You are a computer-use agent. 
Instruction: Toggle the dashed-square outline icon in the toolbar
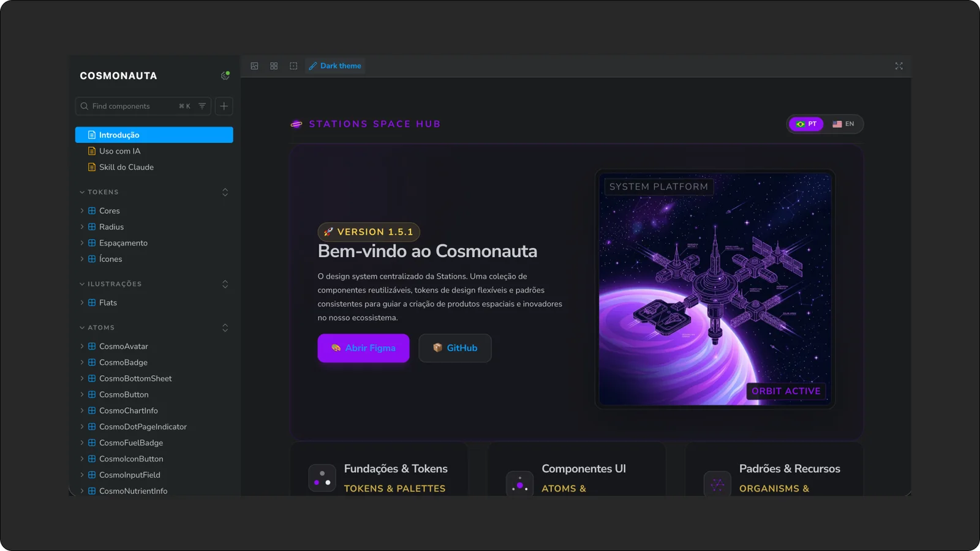pyautogui.click(x=293, y=66)
